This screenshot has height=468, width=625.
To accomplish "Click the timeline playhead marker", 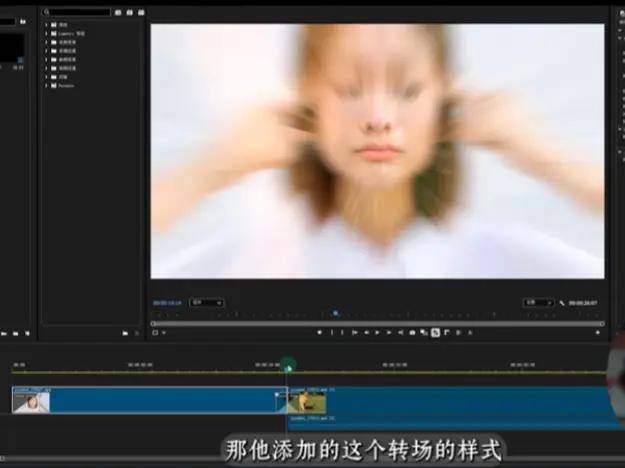I will click(x=288, y=367).
